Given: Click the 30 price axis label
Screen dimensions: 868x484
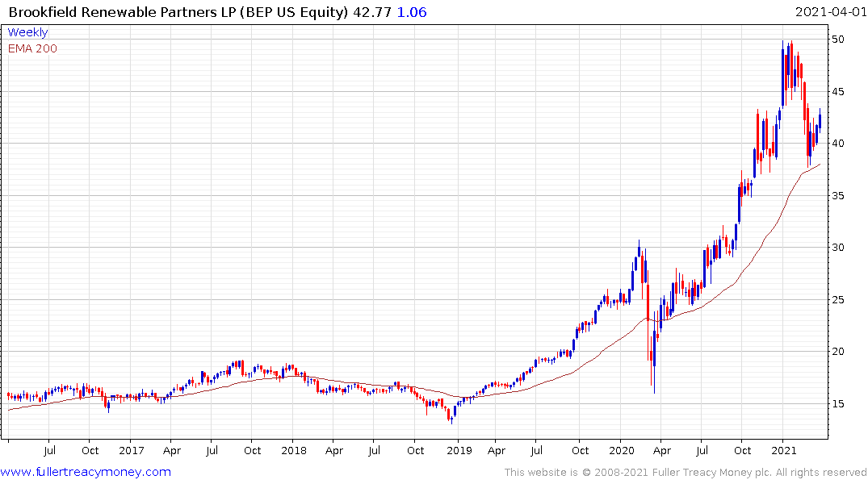Looking at the screenshot, I should (x=837, y=248).
